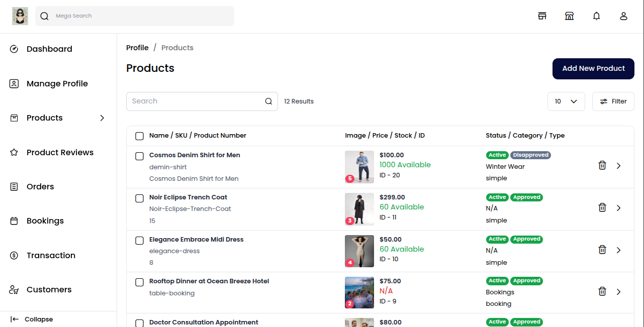The image size is (644, 327).
Task: Click the shop icon next to notifications
Action: [x=569, y=16]
